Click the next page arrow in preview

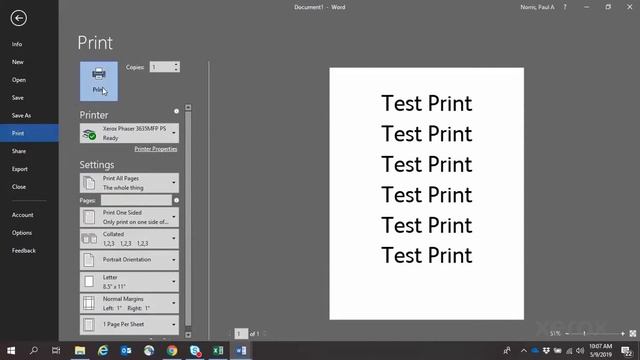(x=264, y=334)
